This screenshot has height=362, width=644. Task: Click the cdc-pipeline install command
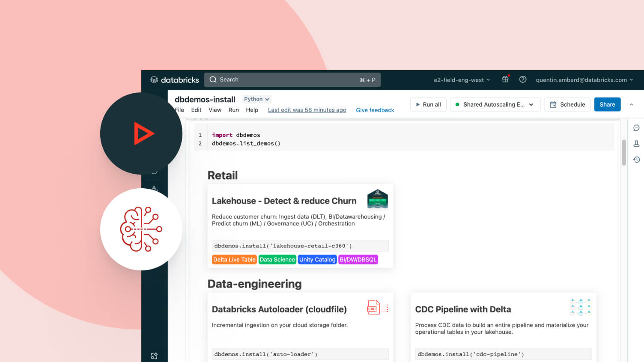coord(504,354)
